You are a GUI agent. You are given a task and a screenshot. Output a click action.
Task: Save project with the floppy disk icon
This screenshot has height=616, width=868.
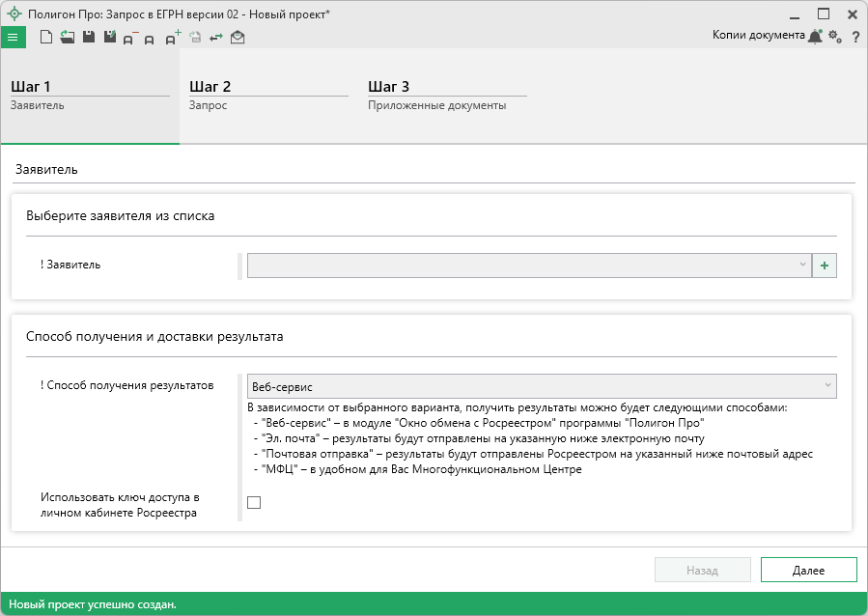pos(88,38)
